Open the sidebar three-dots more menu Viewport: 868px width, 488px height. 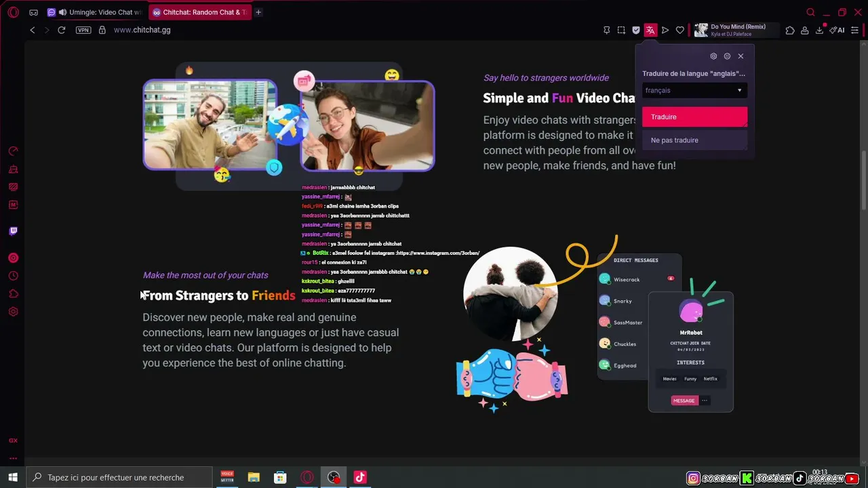pyautogui.click(x=13, y=458)
